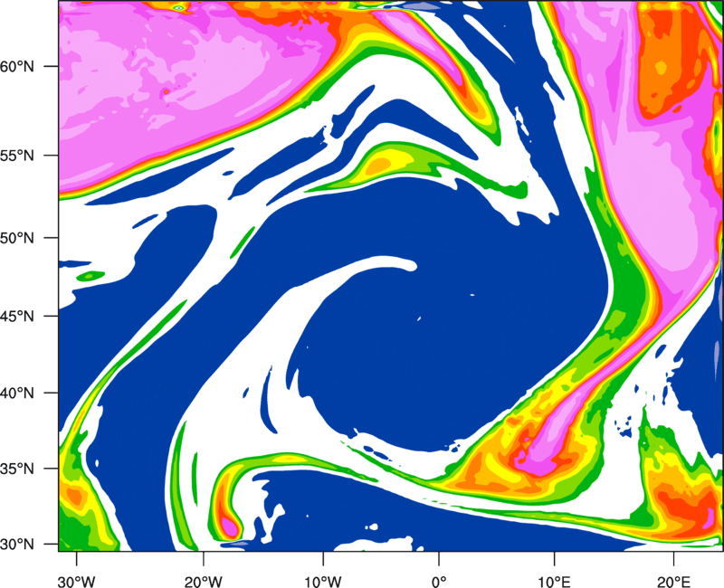Click the 55°N latitude label
This screenshot has height=588, width=724.
coord(17,156)
